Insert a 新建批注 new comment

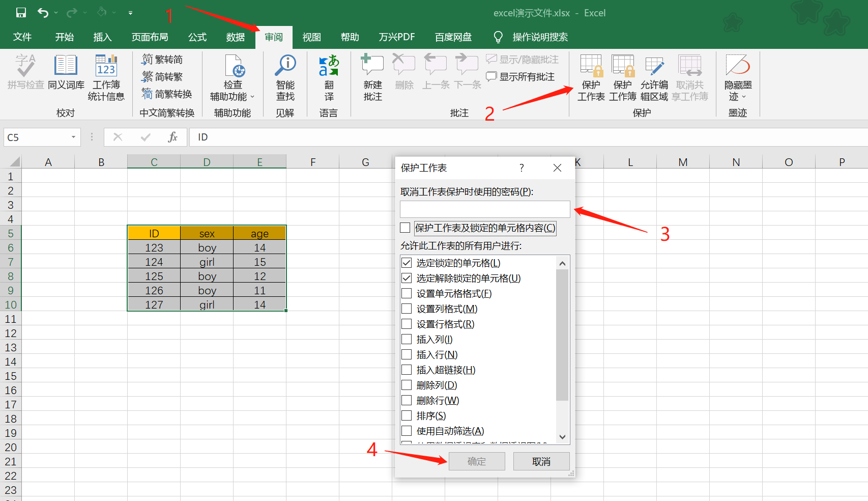[372, 76]
